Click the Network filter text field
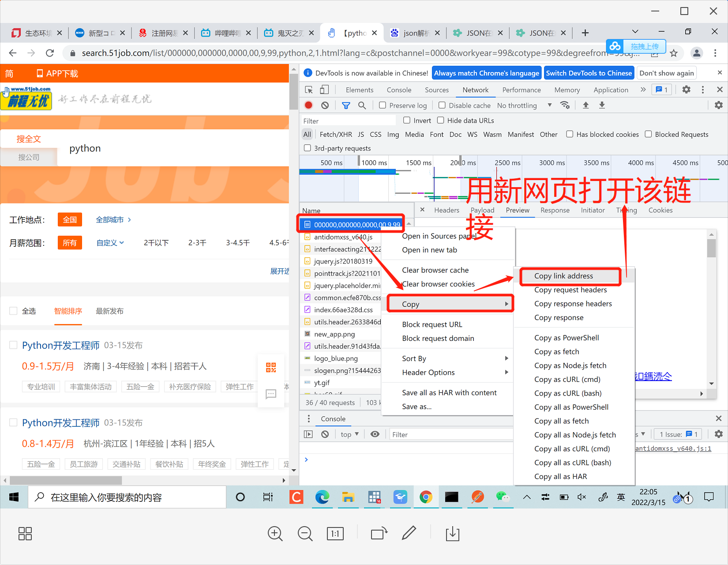 coord(349,121)
